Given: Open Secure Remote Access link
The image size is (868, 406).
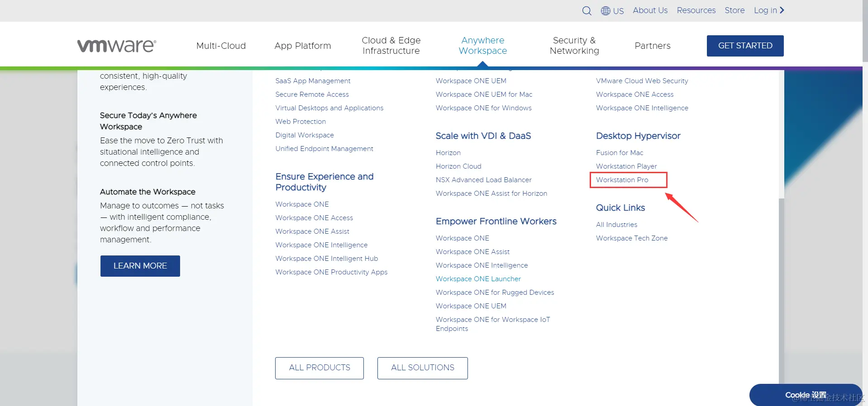Looking at the screenshot, I should tap(312, 94).
